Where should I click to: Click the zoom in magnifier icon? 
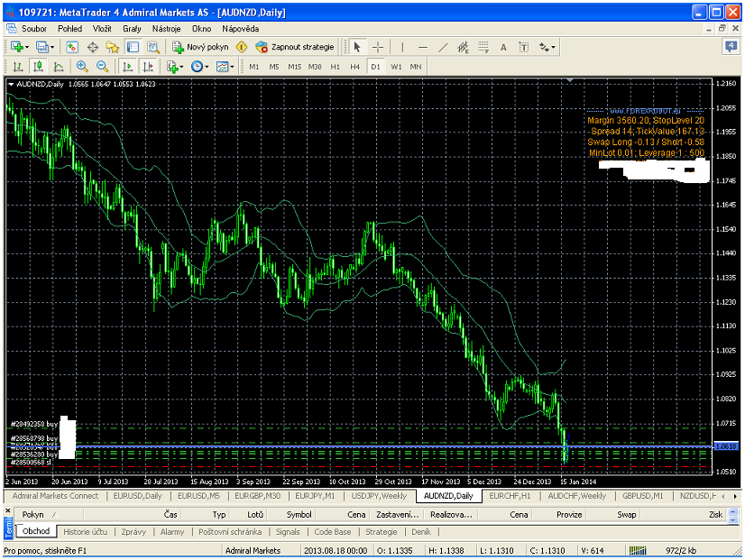pos(82,66)
